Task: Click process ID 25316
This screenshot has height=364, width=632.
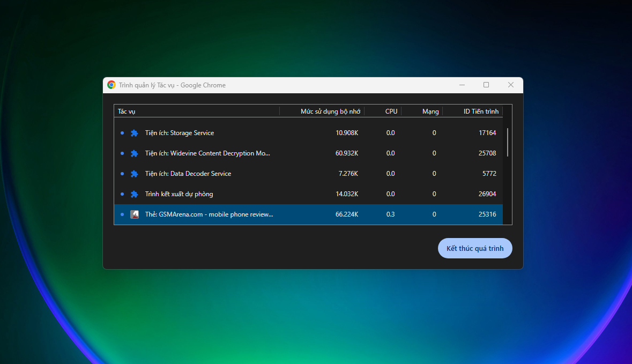Action: (x=487, y=214)
